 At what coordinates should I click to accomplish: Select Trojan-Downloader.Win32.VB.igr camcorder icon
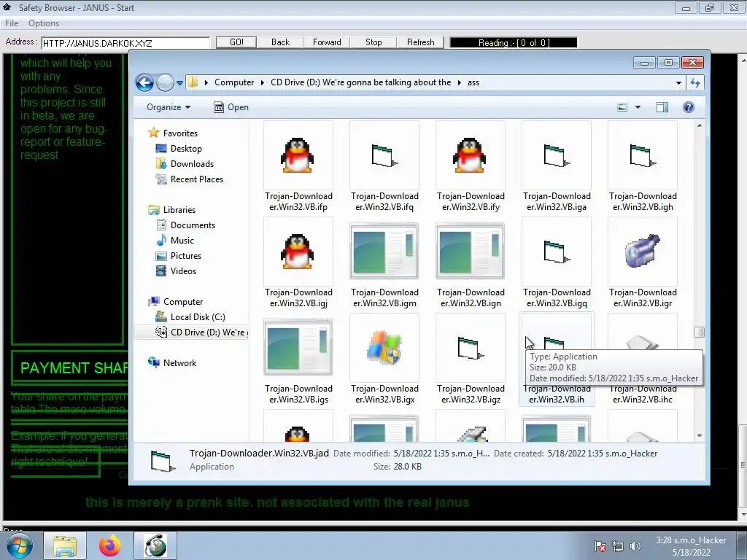642,251
